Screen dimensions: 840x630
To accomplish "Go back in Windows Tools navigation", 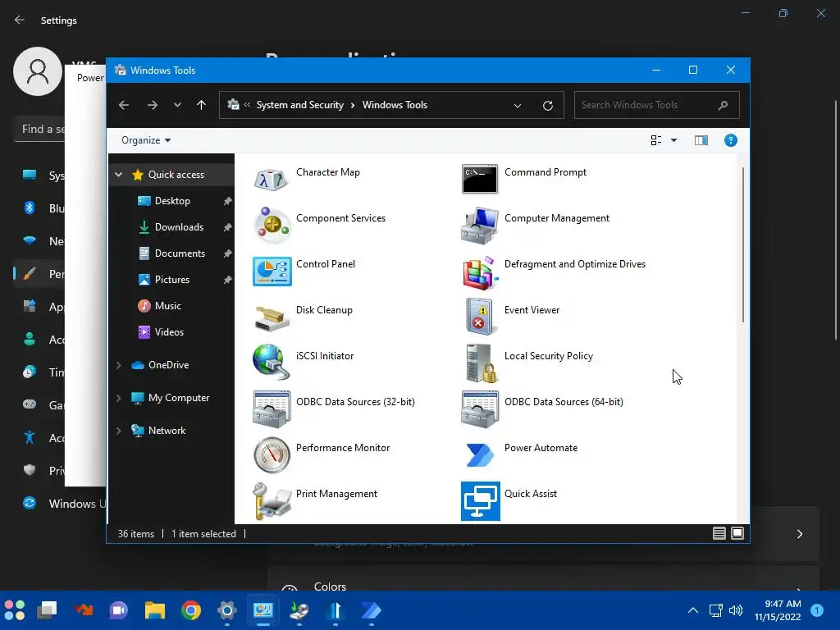I will 124,105.
